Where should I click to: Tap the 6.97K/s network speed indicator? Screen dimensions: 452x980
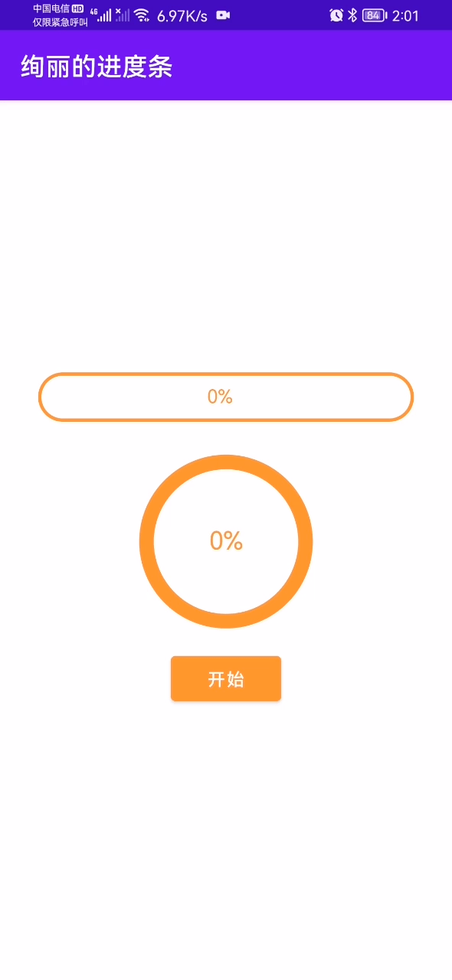(182, 16)
